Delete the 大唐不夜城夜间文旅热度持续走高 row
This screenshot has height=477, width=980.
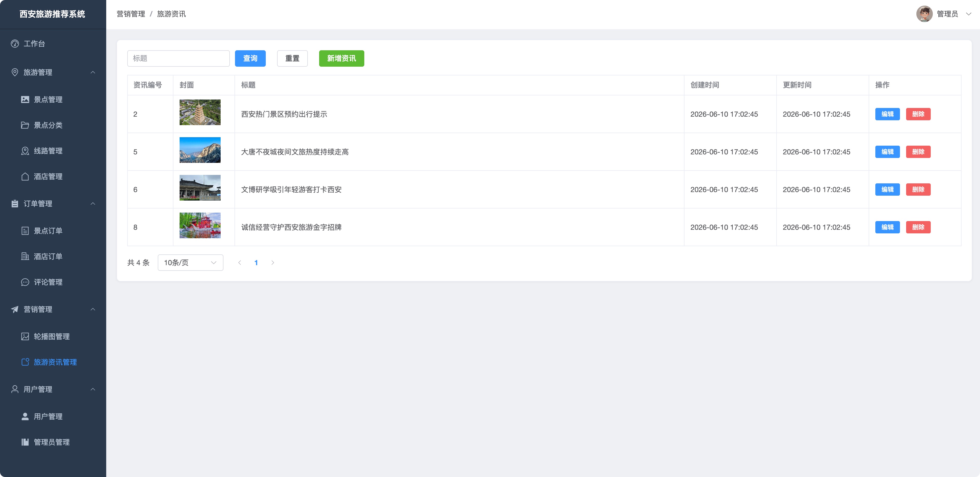click(918, 152)
